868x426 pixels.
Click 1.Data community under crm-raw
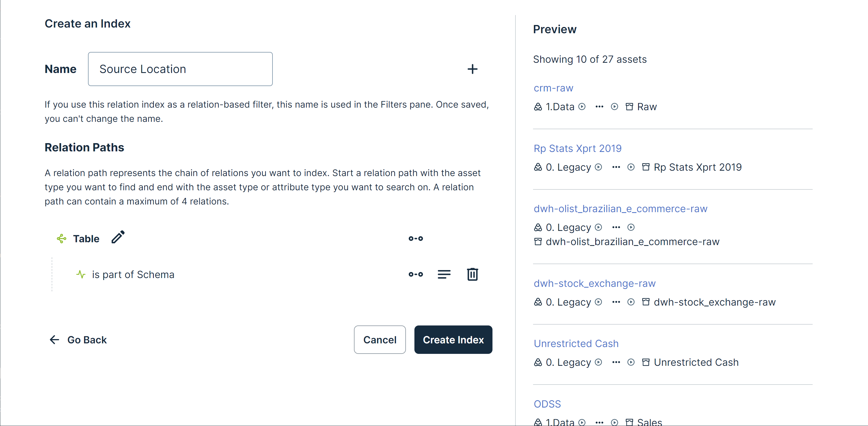tap(560, 107)
